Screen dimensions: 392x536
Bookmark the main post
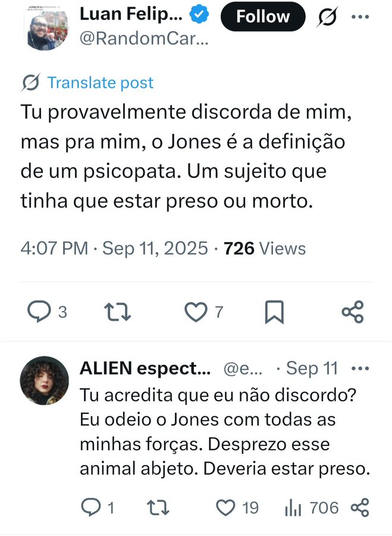pyautogui.click(x=274, y=311)
